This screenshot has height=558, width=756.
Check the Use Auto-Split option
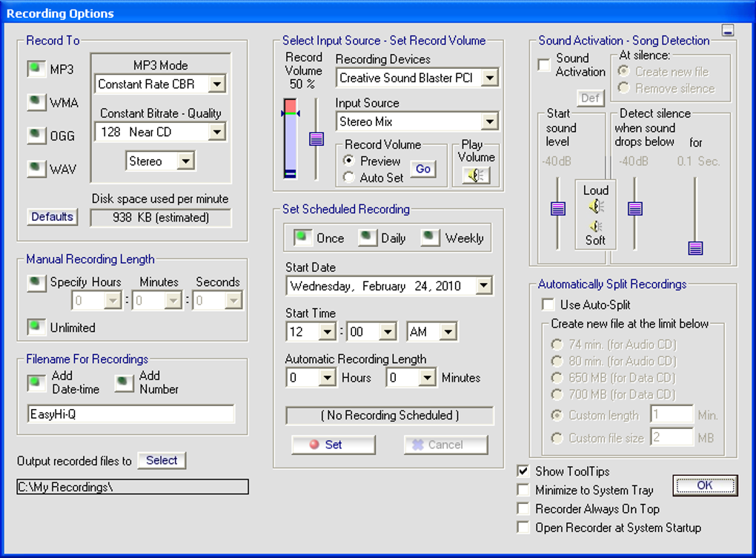(548, 305)
